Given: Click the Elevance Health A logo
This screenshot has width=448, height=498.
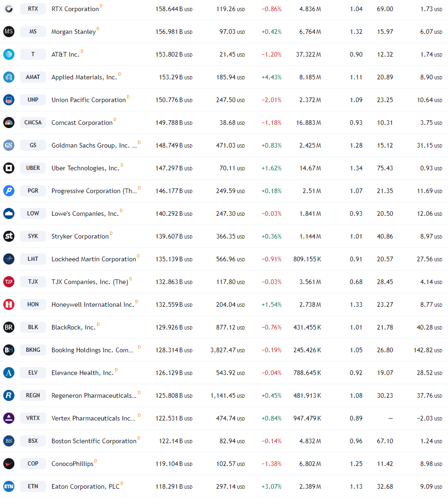Looking at the screenshot, I should (9, 373).
